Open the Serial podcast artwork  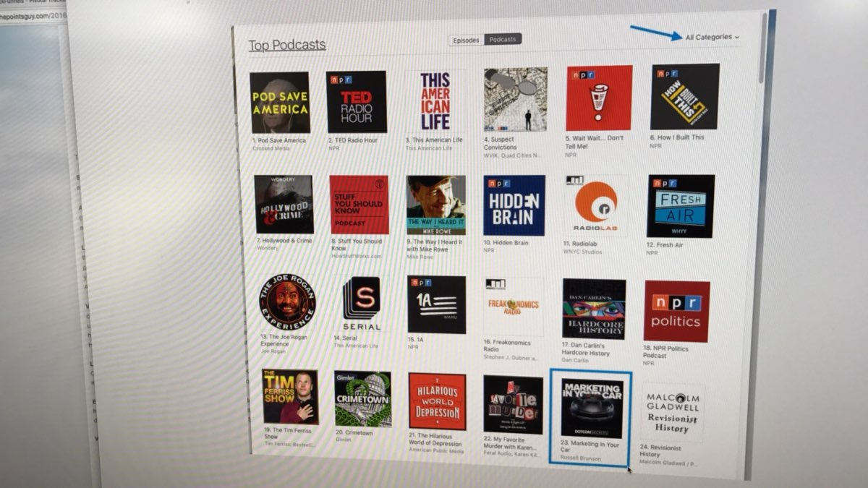(362, 304)
